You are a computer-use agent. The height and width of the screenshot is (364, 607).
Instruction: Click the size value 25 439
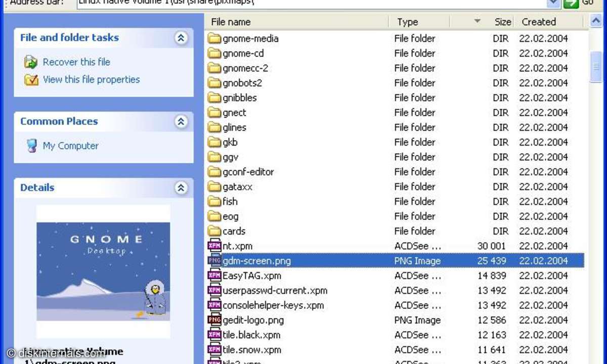click(x=491, y=261)
